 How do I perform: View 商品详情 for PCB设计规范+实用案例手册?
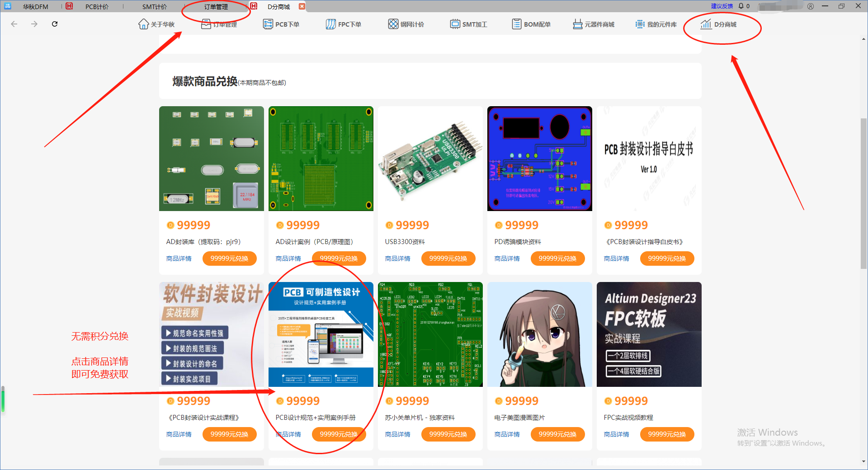(x=288, y=434)
